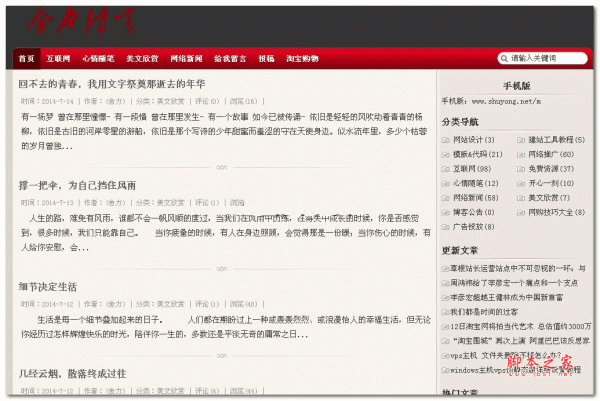This screenshot has height=401, width=600.
Task: Click 美文欣赏 category in first post's meta line
Action: [x=171, y=101]
